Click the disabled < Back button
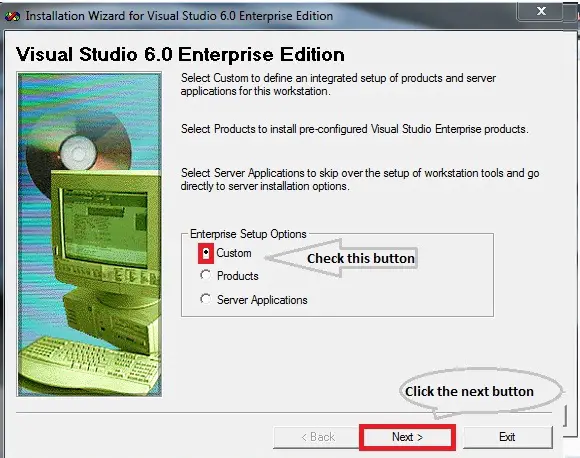 317,437
